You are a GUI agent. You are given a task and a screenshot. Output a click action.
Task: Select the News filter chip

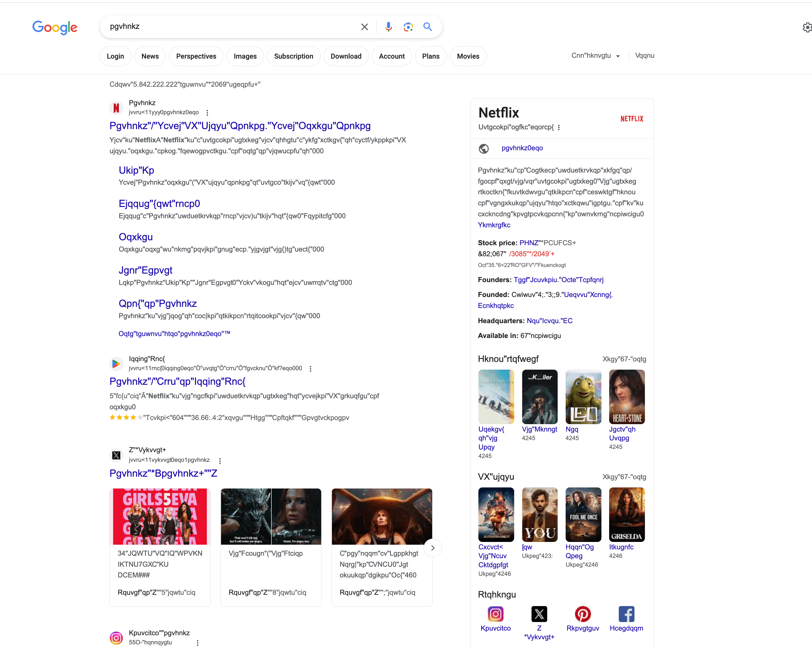(150, 56)
